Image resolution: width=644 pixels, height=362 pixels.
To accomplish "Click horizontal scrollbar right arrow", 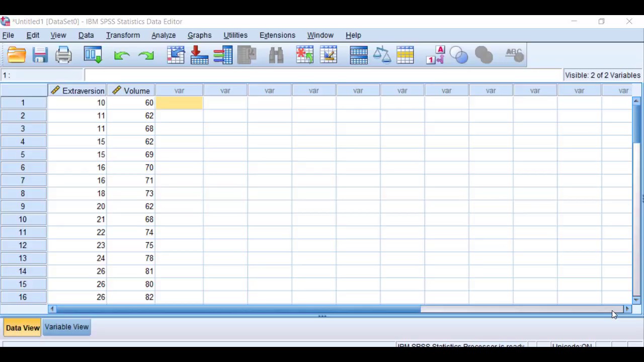I will (627, 309).
